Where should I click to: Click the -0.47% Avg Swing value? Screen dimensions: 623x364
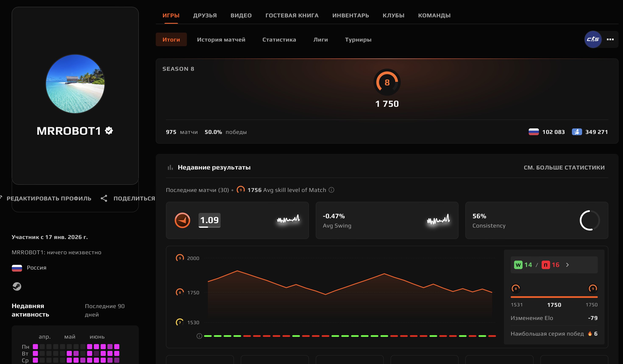(x=334, y=216)
